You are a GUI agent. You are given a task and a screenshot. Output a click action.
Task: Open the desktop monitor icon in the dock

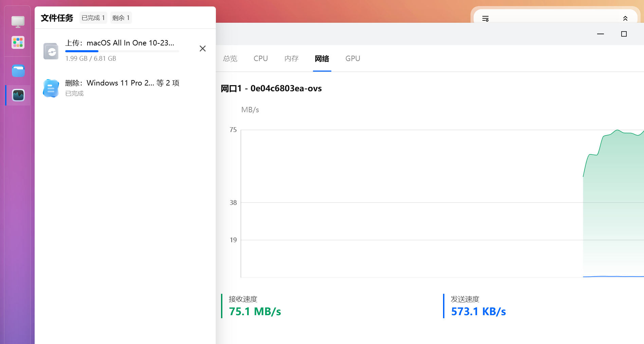coord(18,22)
